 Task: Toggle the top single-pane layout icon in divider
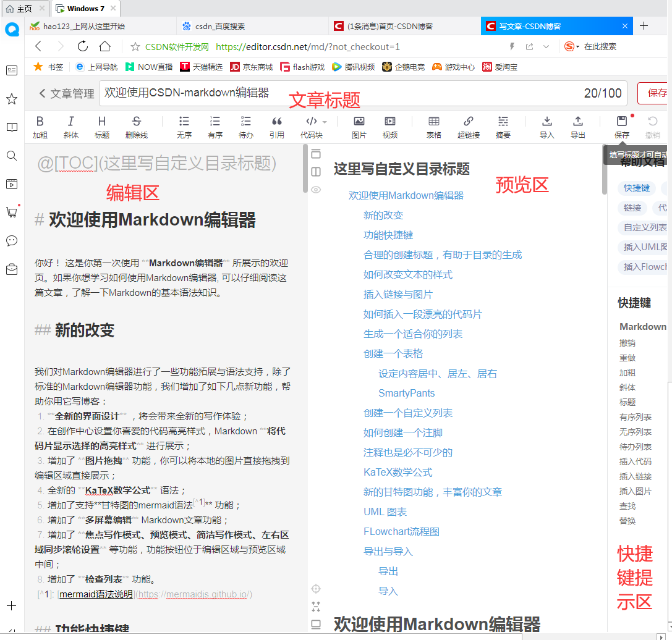coord(316,154)
